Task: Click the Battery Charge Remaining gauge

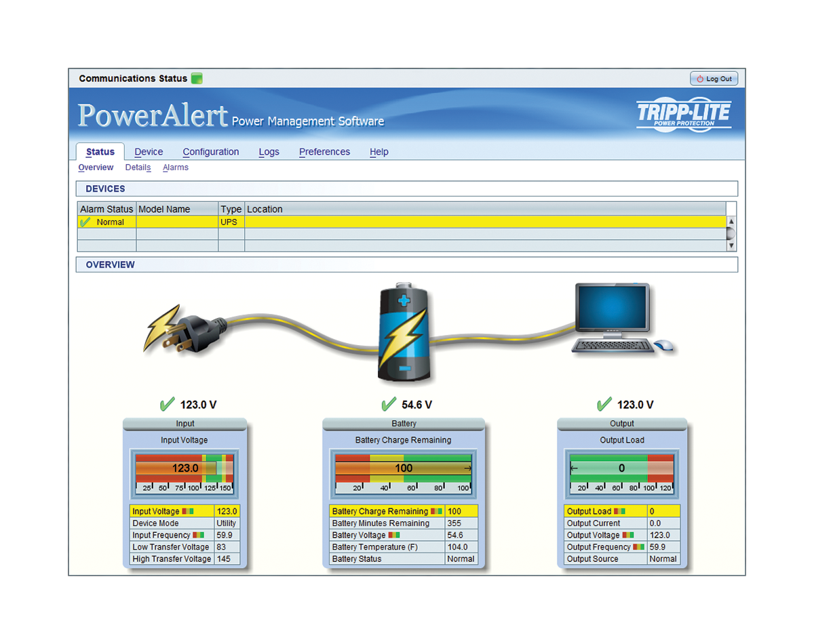Action: [x=404, y=468]
